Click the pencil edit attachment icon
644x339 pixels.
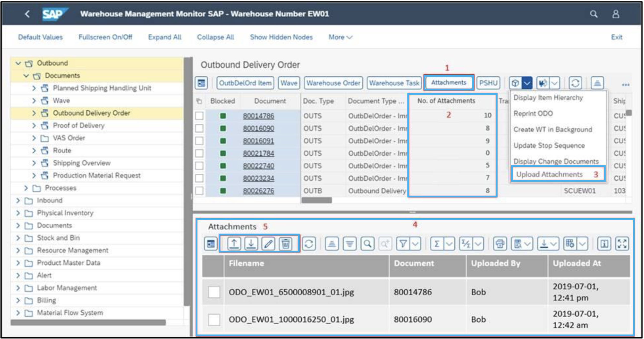[268, 244]
